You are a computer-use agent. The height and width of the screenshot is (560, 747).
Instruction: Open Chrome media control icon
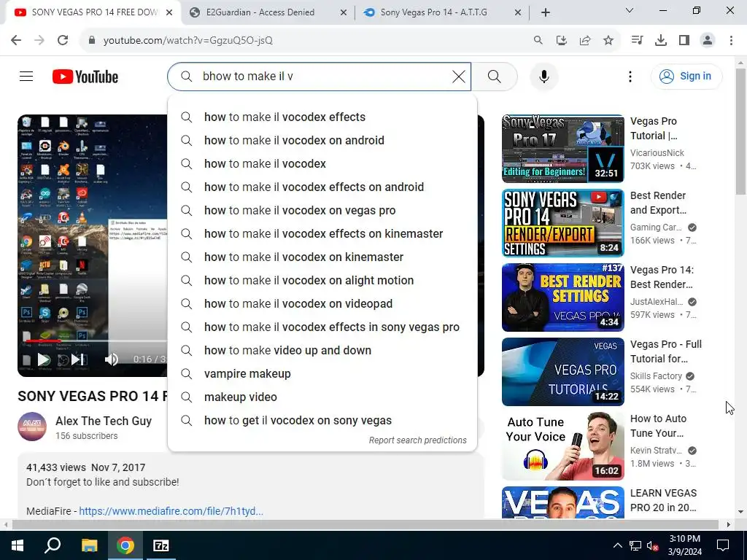637,41
